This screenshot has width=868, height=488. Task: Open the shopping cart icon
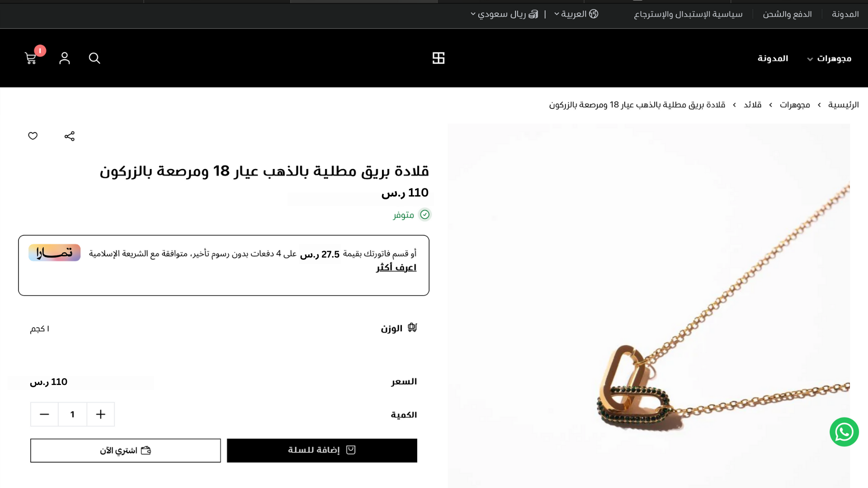point(31,58)
